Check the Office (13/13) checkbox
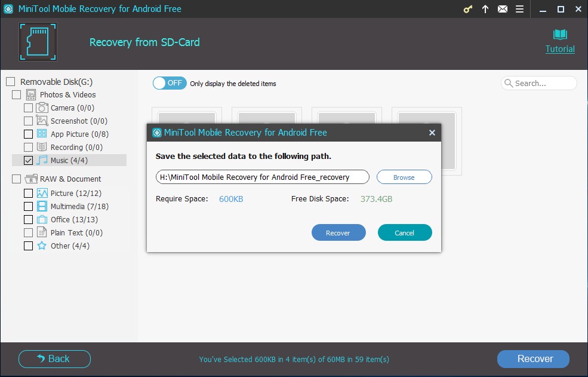The image size is (588, 377). (x=28, y=219)
